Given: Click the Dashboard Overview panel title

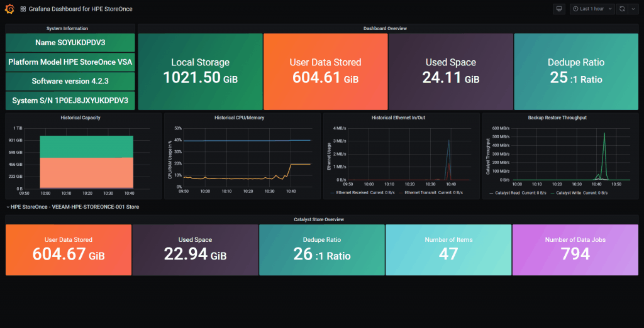Looking at the screenshot, I should [x=385, y=29].
